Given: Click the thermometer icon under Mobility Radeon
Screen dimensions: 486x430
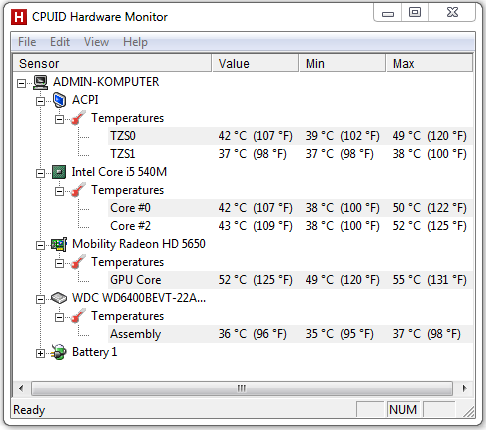Looking at the screenshot, I should pyautogui.click(x=78, y=262).
